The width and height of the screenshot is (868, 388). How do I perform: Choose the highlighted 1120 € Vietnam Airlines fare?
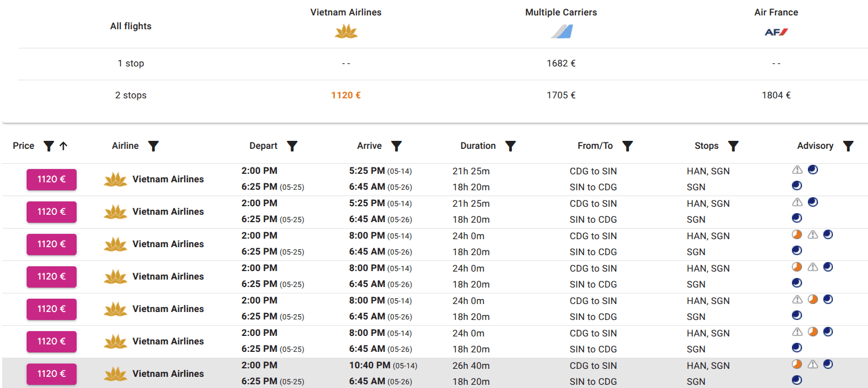[346, 96]
